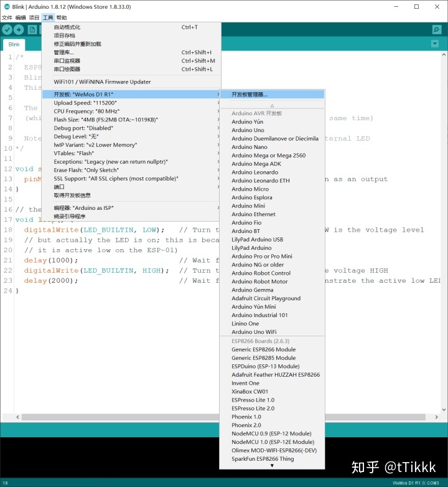Select Generic ESP8266 Module board
448x487 pixels.
click(x=272, y=349)
